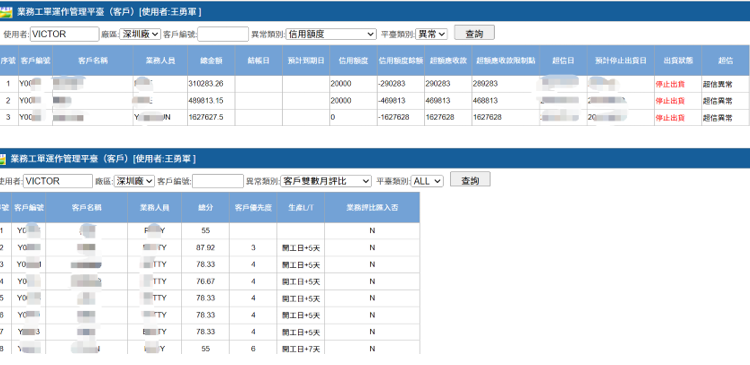Viewport: 750px width, 365px height.
Task: Click the score cell 76.67
Action: pyautogui.click(x=206, y=282)
